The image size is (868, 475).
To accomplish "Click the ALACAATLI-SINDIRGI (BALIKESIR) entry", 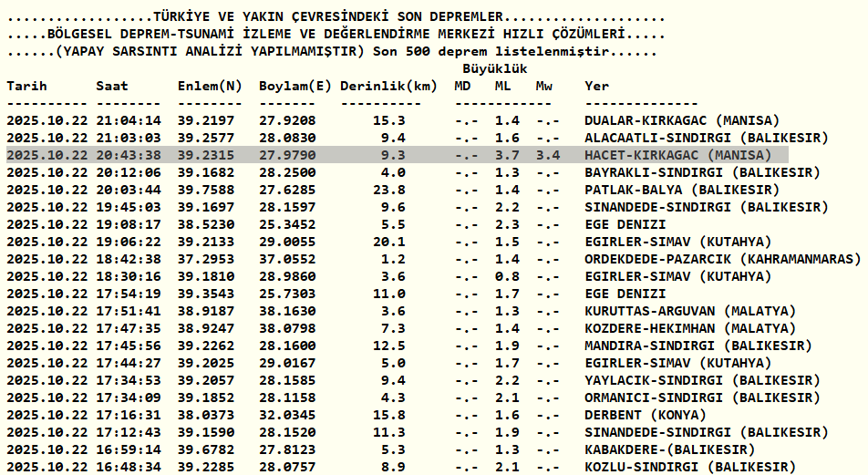I will point(707,138).
